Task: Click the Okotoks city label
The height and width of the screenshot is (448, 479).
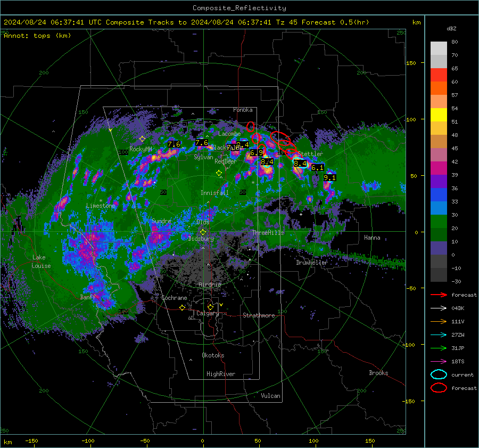Action: tap(213, 355)
